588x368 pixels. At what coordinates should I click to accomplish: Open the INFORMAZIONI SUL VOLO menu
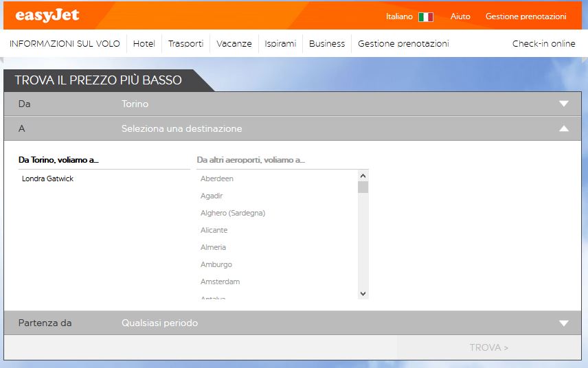click(65, 43)
